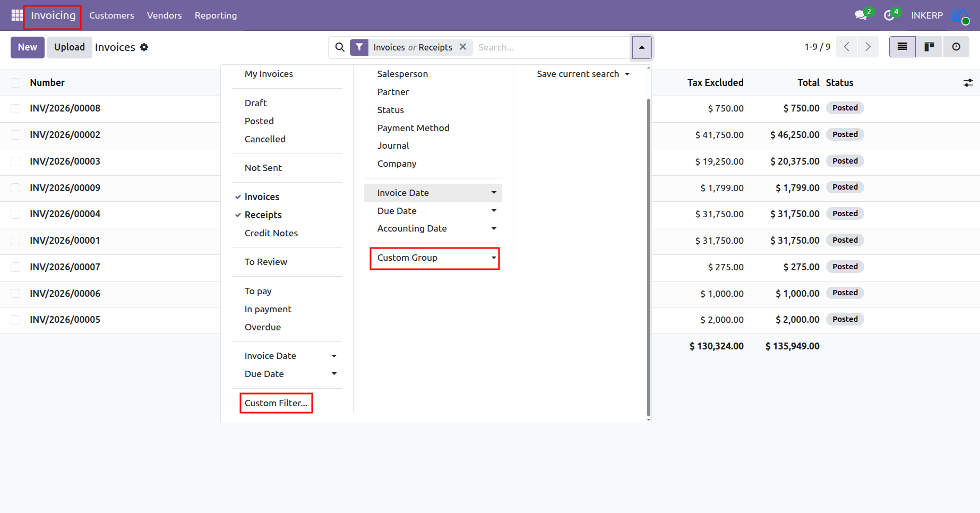Viewport: 980px width, 513px height.
Task: Select checkbox for INV/2026/00005
Action: coord(15,320)
